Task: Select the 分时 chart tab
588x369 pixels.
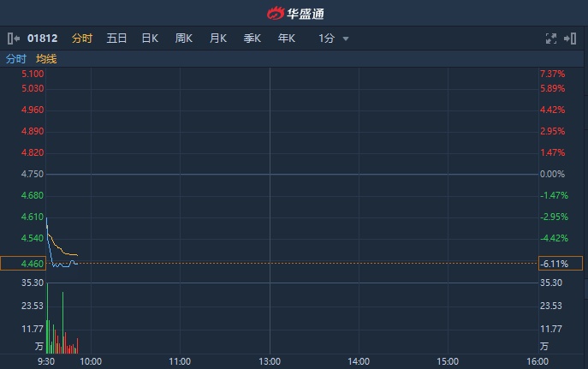Action: tap(82, 39)
